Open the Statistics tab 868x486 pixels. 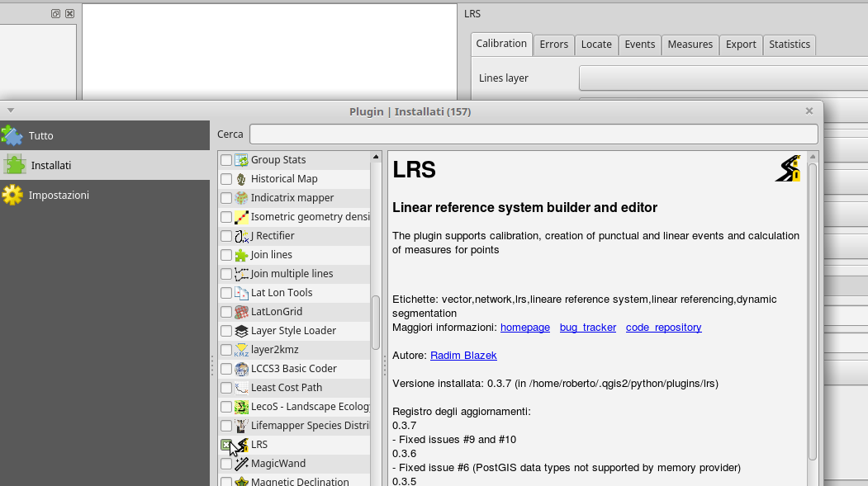(x=789, y=45)
